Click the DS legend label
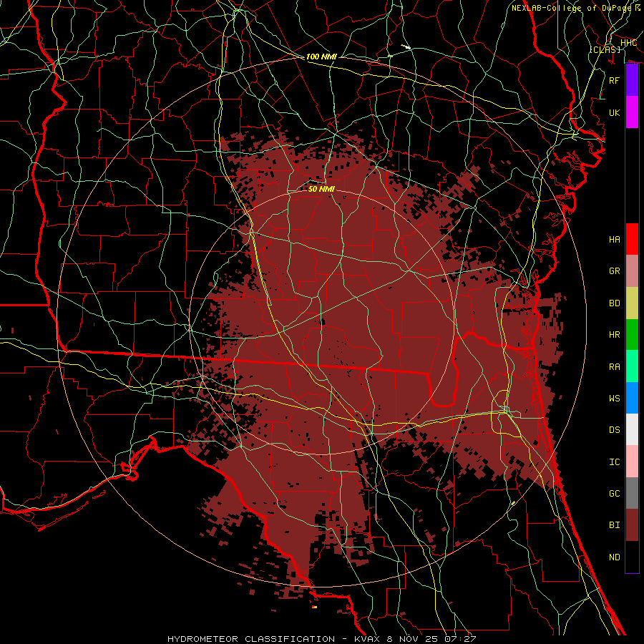644x644 pixels. pos(614,430)
